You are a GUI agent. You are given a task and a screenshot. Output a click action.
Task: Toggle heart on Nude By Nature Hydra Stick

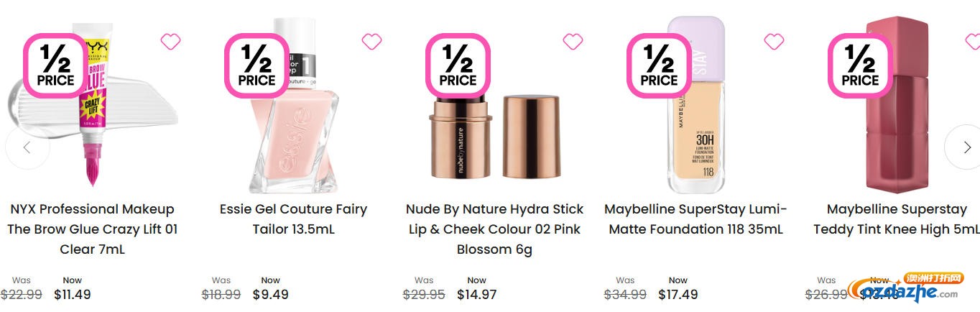point(573,42)
